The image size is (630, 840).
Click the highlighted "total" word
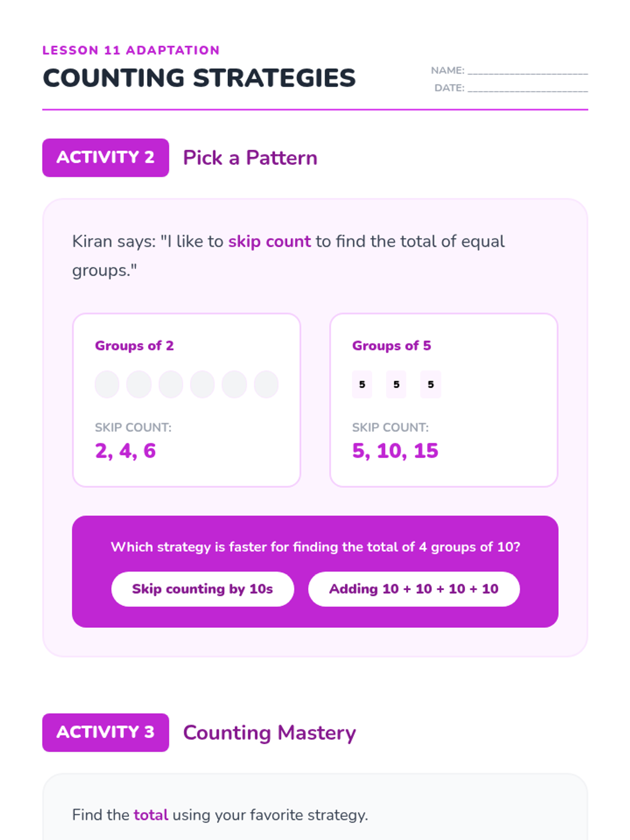[x=151, y=815]
